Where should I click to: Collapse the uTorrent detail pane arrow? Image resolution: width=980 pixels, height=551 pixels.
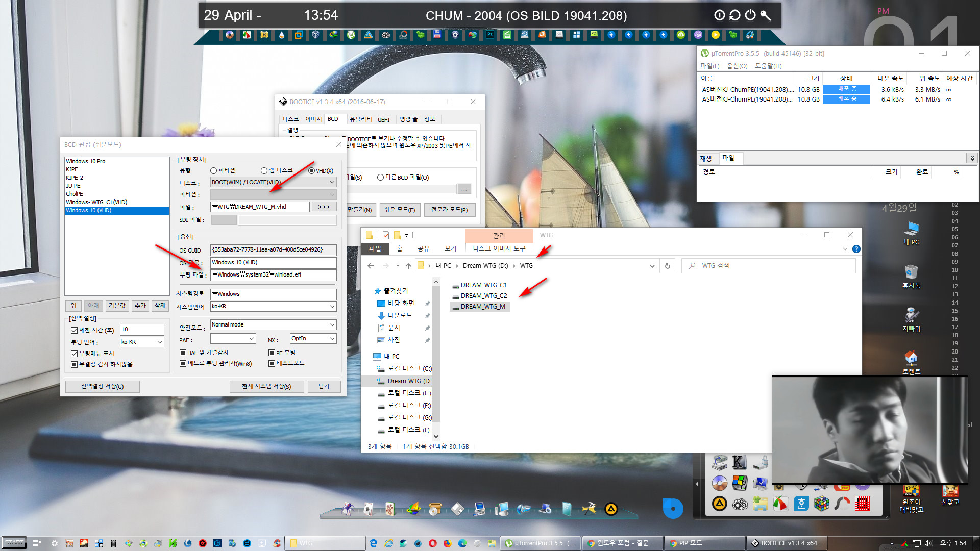coord(972,158)
